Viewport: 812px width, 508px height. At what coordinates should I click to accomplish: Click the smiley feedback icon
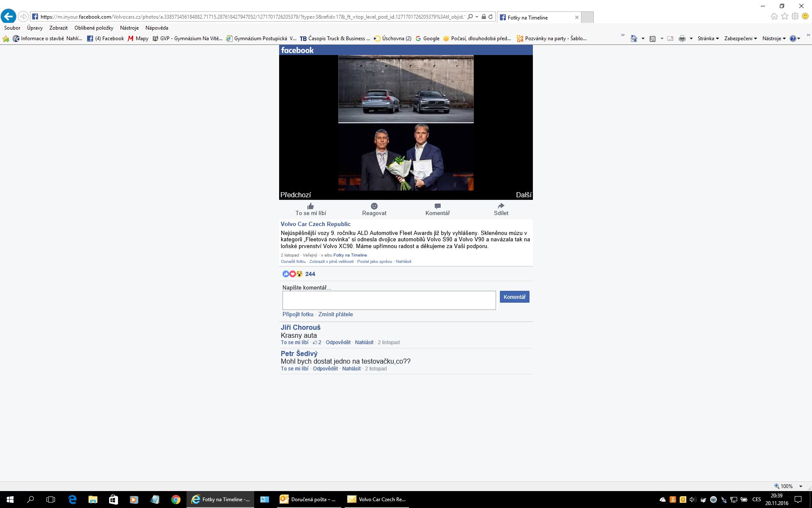tap(805, 17)
